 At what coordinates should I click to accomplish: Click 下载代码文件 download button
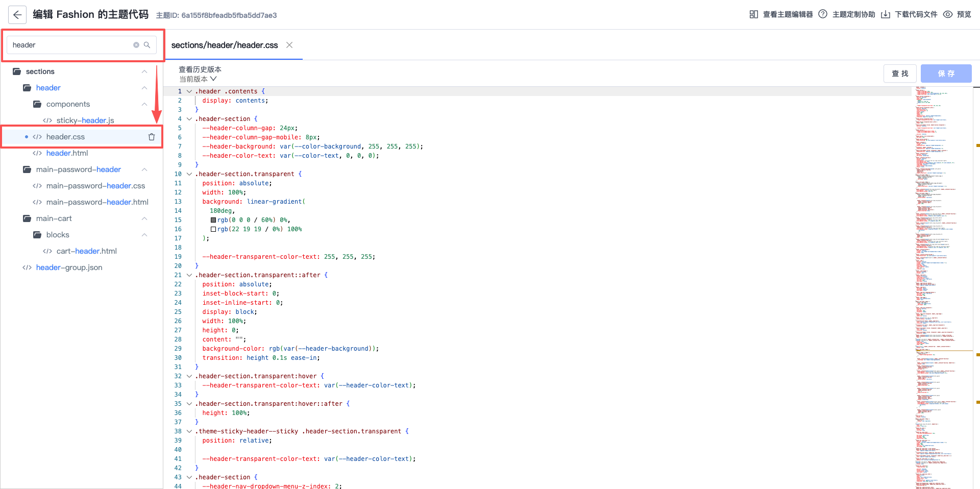point(910,14)
